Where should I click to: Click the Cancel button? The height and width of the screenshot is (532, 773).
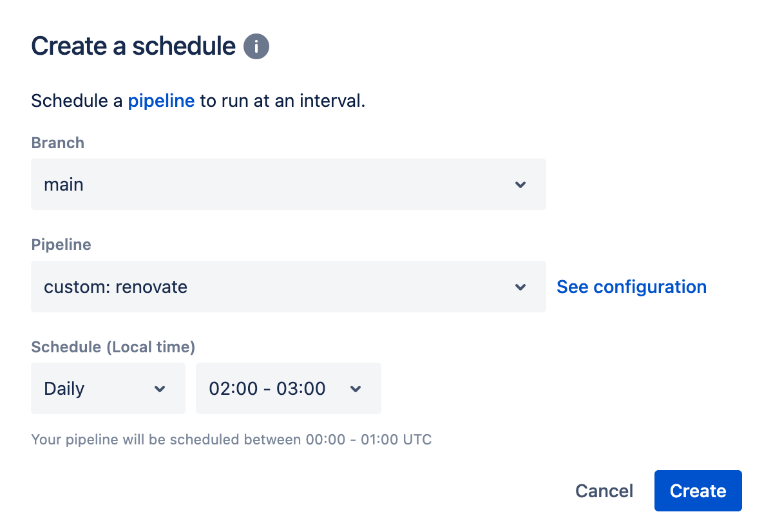click(604, 491)
